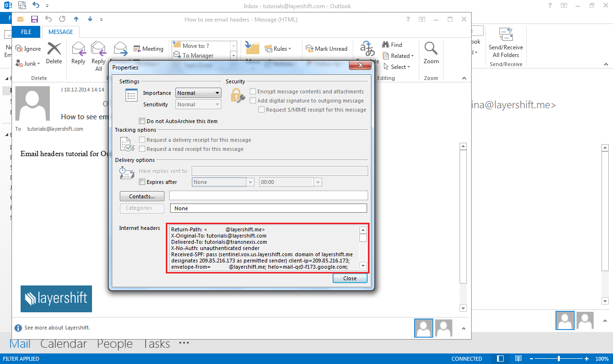Mark the message as Unread

327,48
